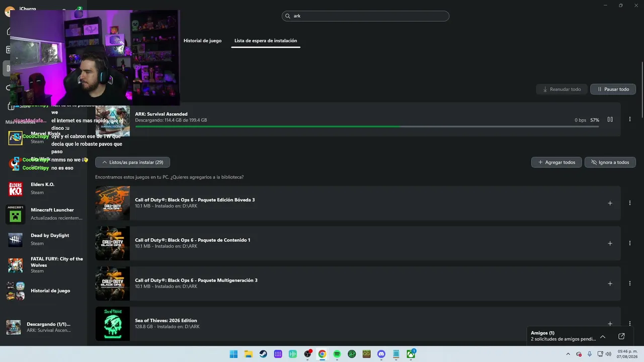The height and width of the screenshot is (362, 644).
Task: Open more options for ARK: Survival Ascended
Action: coord(630,120)
